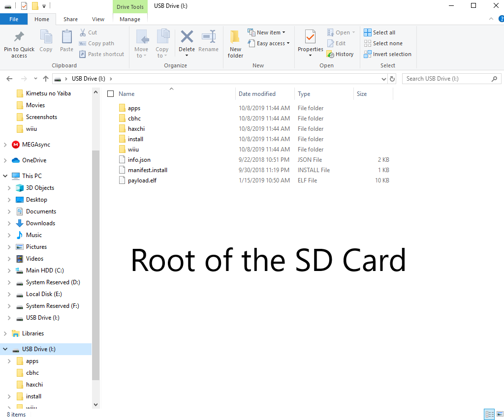The height and width of the screenshot is (420, 504).
Task: Collapse the ribbon with the chevron
Action: click(x=491, y=19)
